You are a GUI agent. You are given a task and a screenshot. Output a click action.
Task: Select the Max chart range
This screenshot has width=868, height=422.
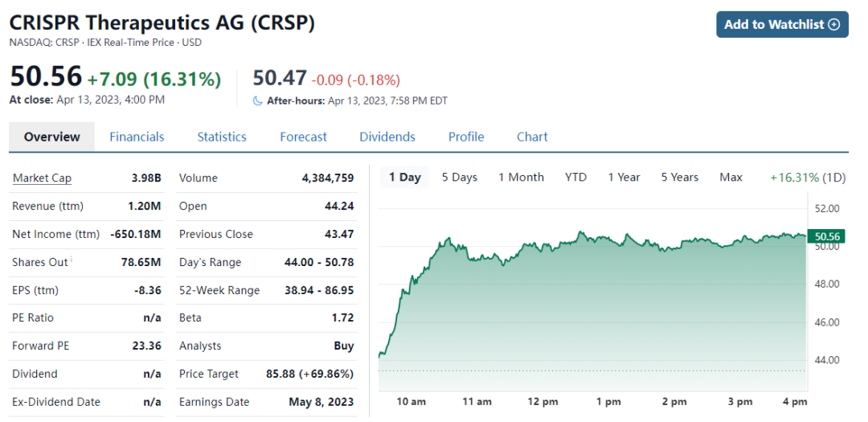pos(731,177)
